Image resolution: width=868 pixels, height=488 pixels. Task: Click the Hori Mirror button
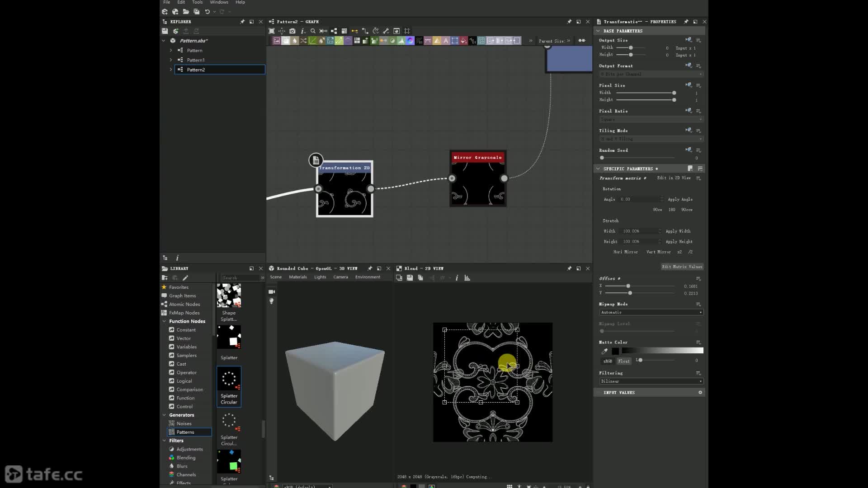[626, 252]
